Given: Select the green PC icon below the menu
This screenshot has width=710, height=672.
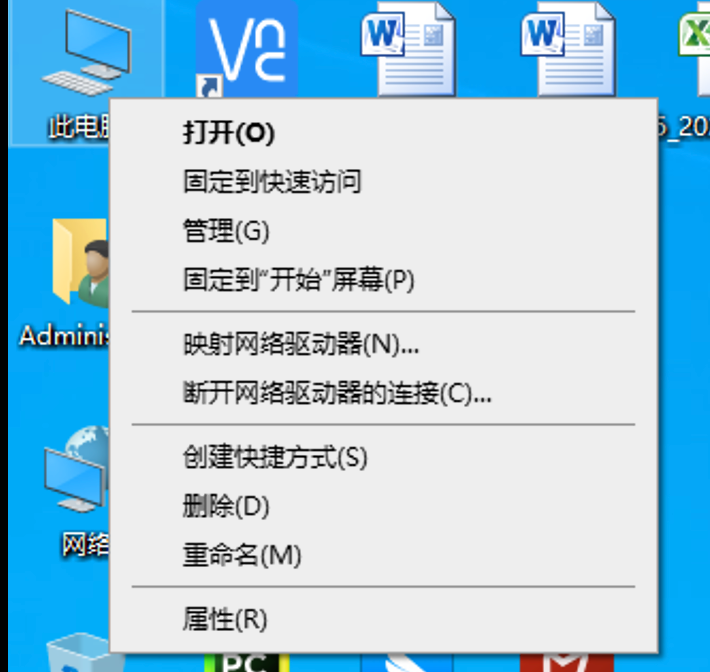Looking at the screenshot, I should click(x=247, y=663).
